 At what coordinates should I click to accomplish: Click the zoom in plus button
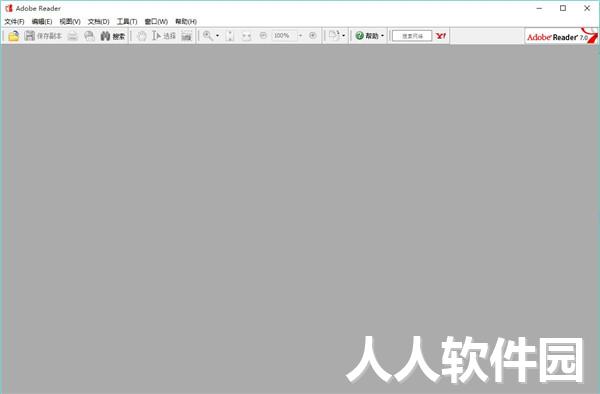313,36
